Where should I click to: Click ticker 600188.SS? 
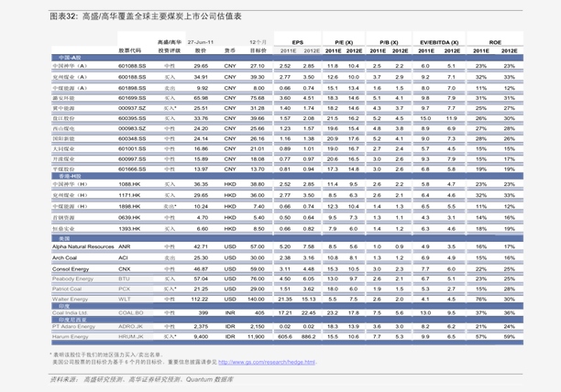point(132,77)
